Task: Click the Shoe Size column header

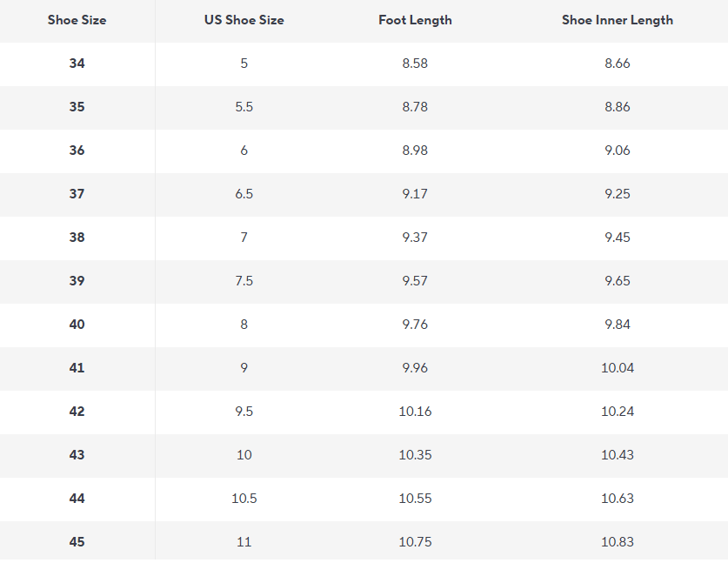Action: click(x=77, y=20)
